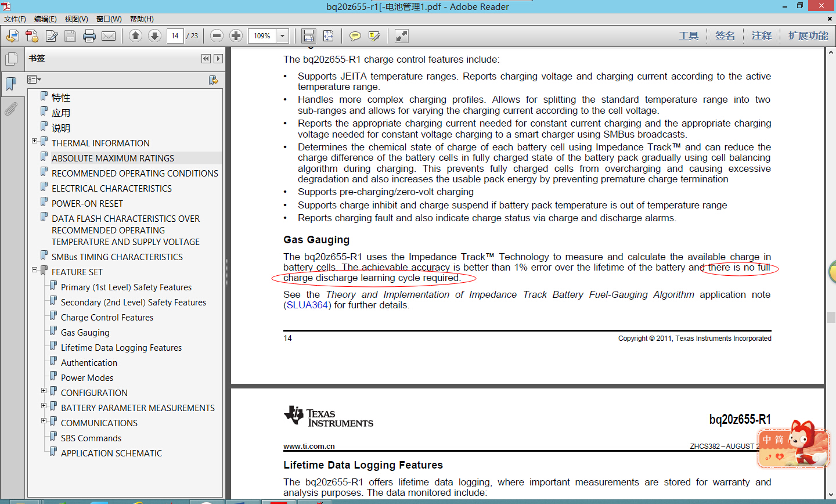Select the 特性 bookmark

tap(61, 98)
